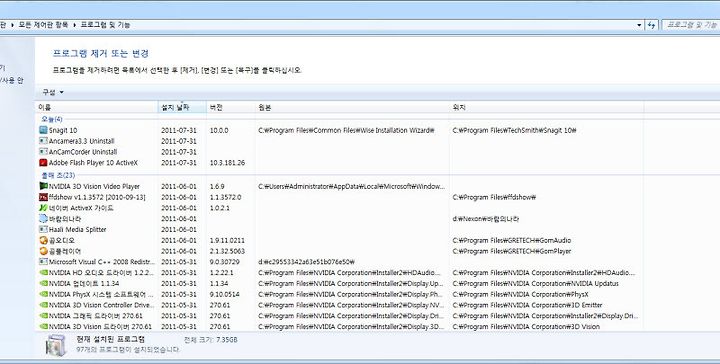Expand breadcrumb arrow before 모든 제어판 항목
The image size is (720, 364).
coord(13,25)
